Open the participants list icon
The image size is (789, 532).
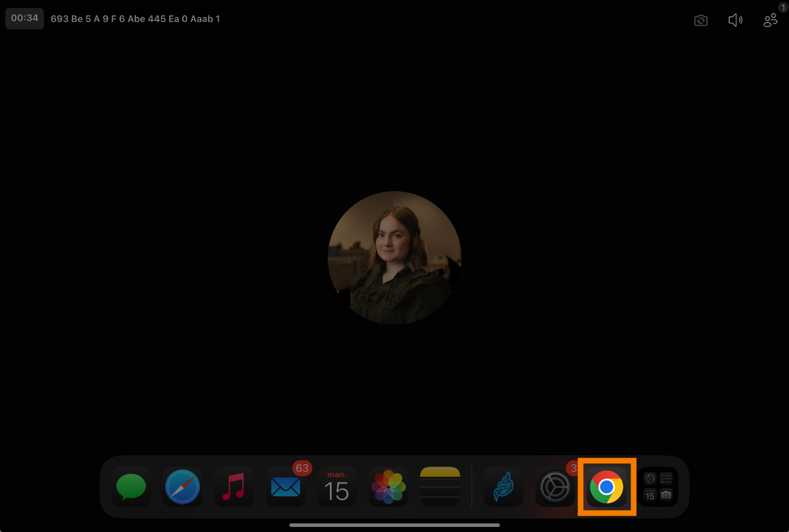pyautogui.click(x=770, y=21)
